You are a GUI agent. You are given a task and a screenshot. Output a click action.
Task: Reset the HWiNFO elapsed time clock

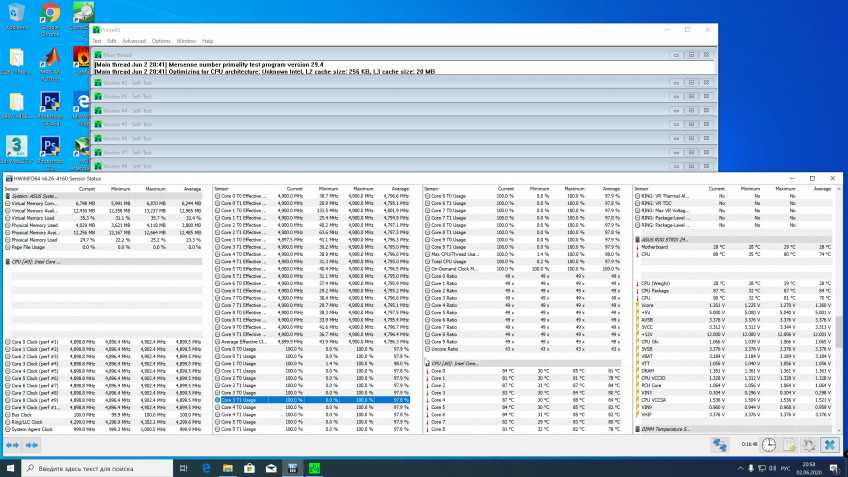(768, 445)
